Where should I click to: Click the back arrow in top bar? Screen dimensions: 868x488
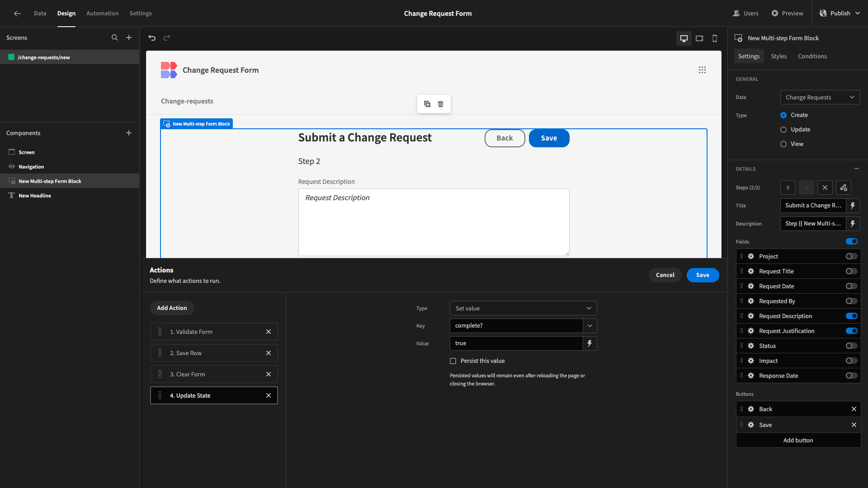point(17,14)
